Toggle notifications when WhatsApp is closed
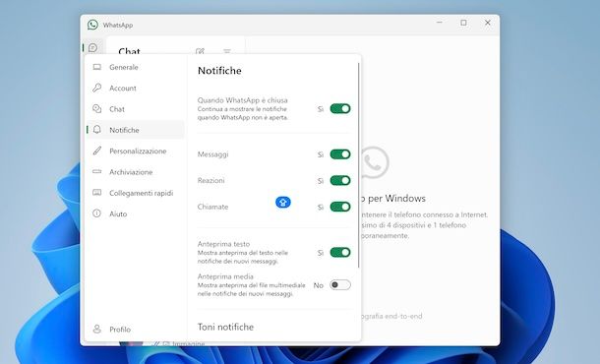 340,108
